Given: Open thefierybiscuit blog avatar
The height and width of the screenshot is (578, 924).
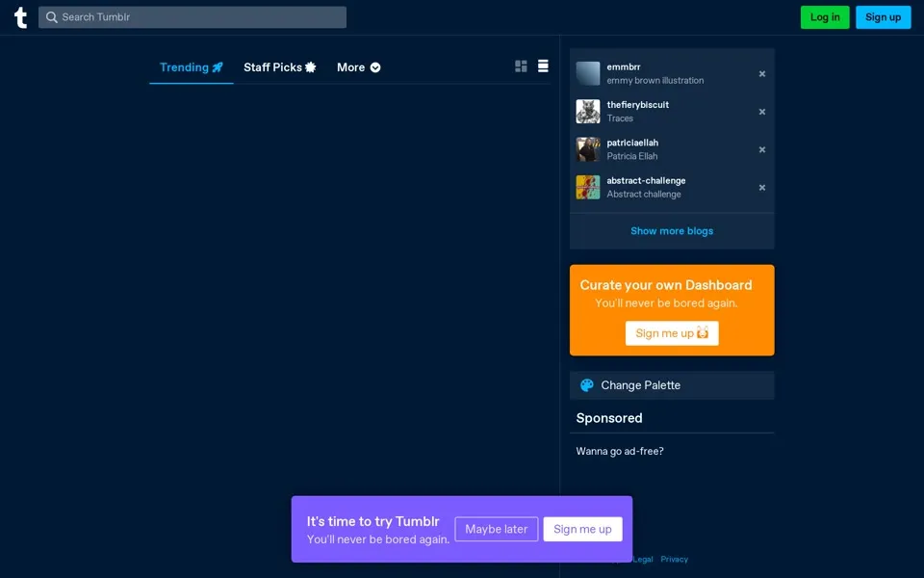Looking at the screenshot, I should [587, 112].
